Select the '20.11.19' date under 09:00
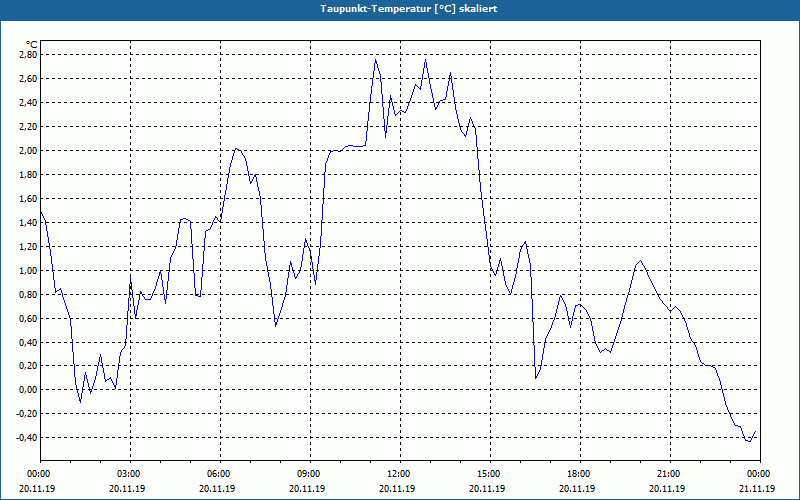This screenshot has width=800, height=500. (x=308, y=489)
